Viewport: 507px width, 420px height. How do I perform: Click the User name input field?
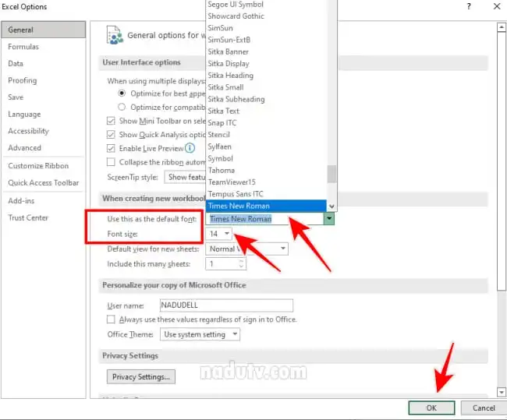226,305
